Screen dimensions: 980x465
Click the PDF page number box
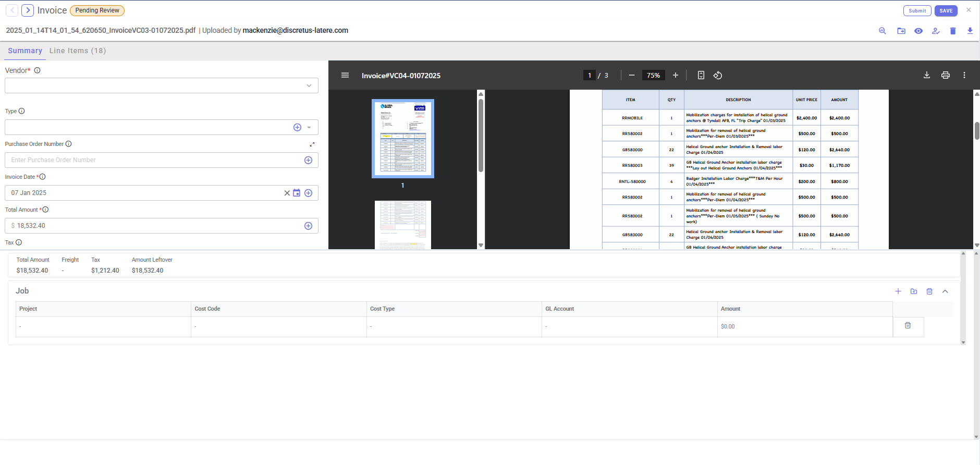pos(590,75)
